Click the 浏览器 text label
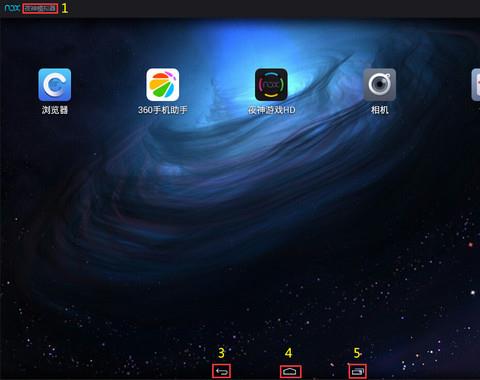 tap(55, 110)
